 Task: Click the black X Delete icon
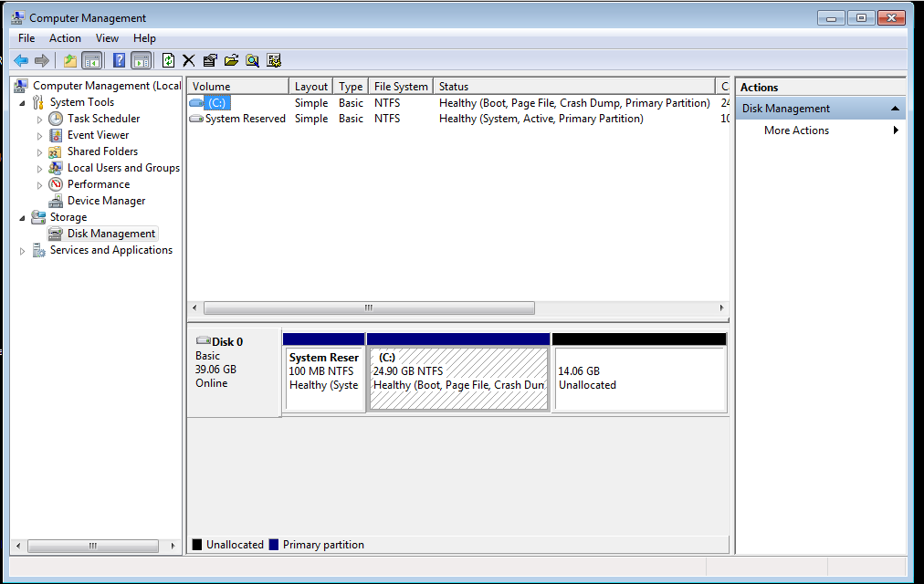(189, 60)
